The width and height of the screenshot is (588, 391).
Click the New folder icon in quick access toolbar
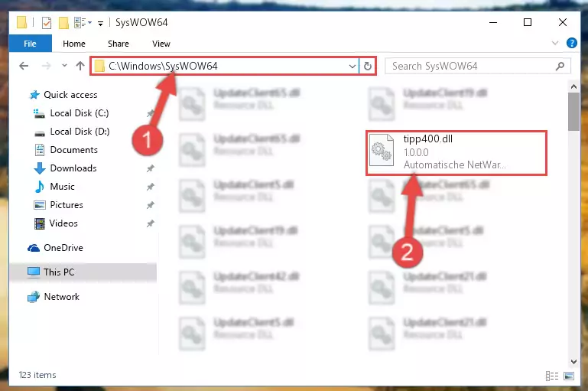(63, 23)
